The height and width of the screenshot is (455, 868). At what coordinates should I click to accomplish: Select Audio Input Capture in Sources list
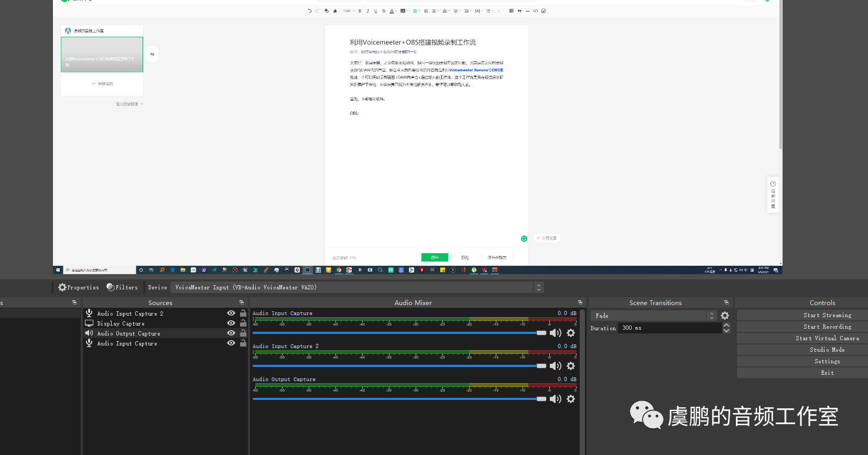pos(127,343)
